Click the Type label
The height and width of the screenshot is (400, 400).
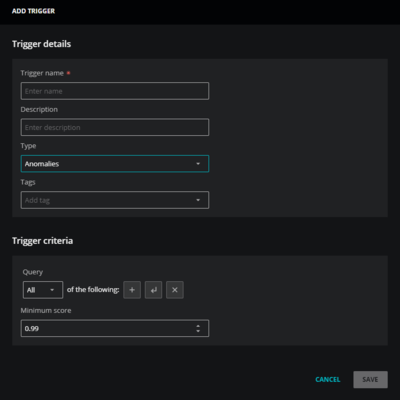tap(28, 146)
